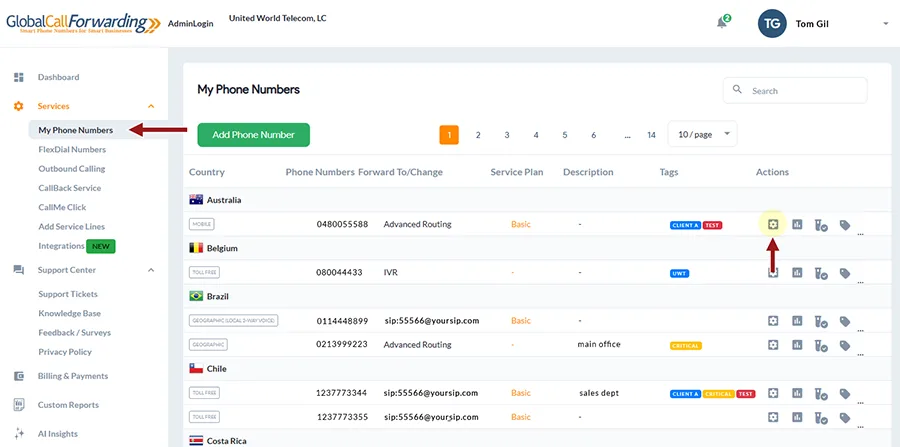Click the AI Insights sparkle icon
This screenshot has width=900, height=447.
pos(18,434)
